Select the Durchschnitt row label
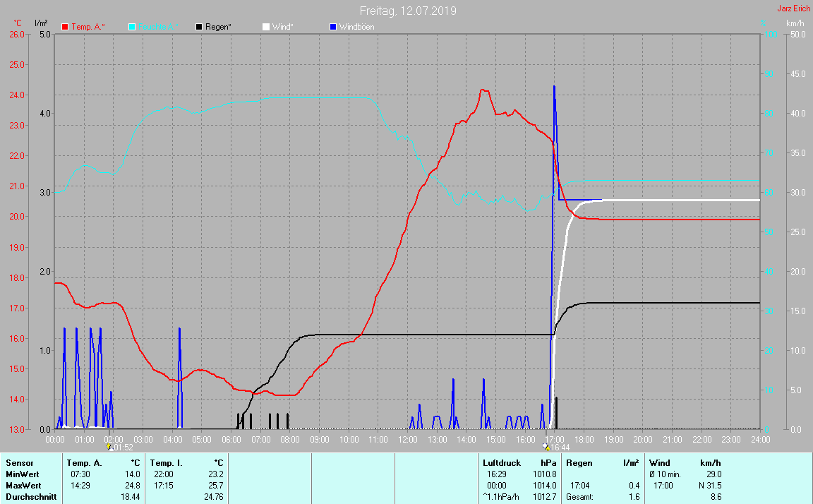 coord(29,497)
